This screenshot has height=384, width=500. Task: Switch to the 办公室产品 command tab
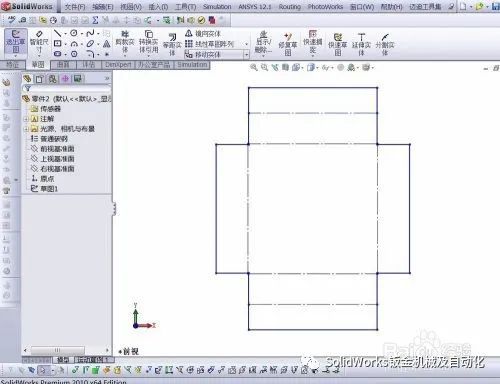point(154,65)
